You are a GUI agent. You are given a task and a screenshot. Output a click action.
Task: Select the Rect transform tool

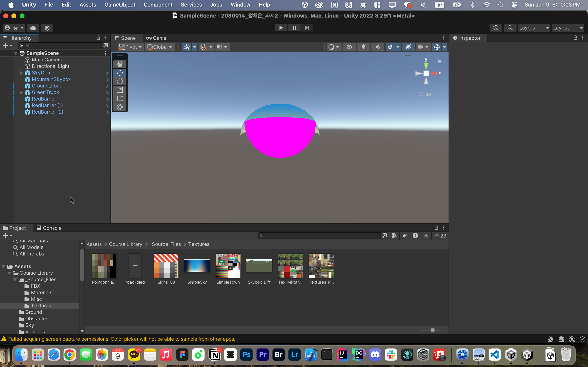[x=120, y=98]
